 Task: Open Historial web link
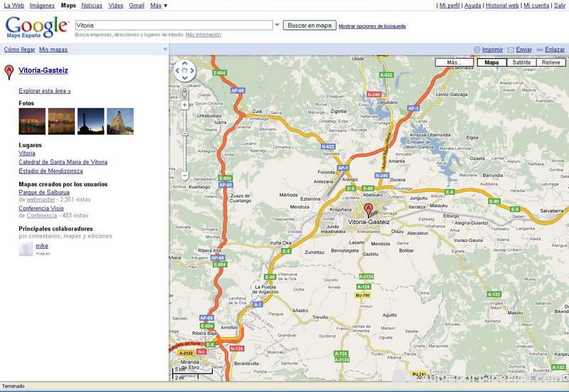point(502,6)
